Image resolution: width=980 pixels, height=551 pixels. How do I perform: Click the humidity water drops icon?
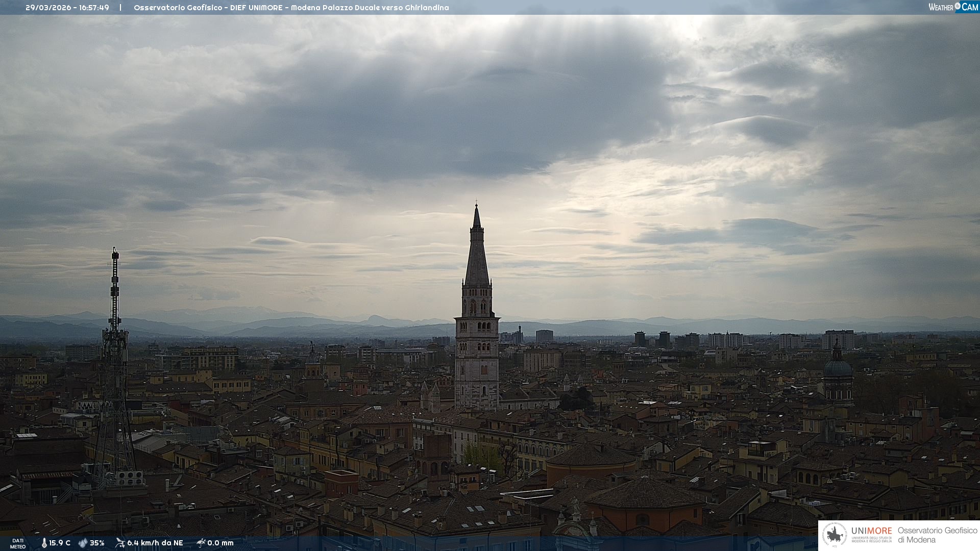[x=83, y=543]
